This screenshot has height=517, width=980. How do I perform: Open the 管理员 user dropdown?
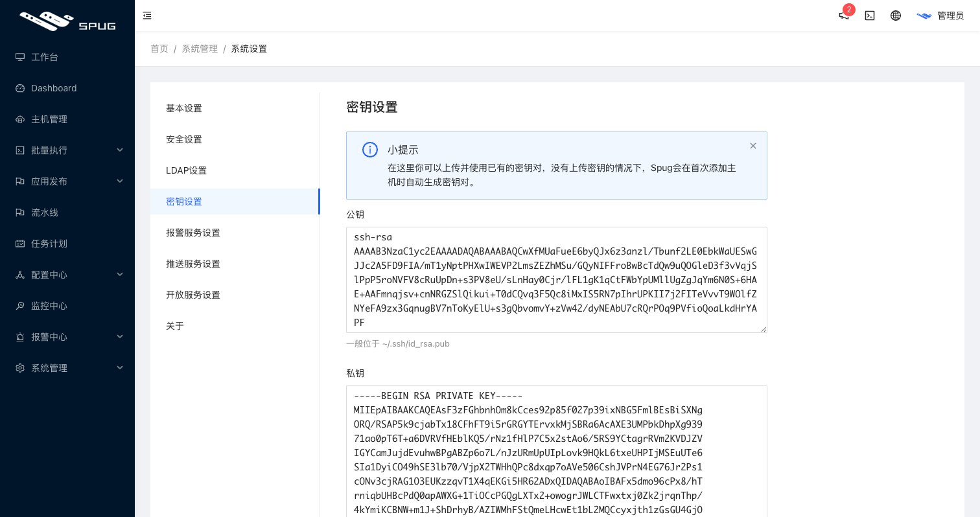click(x=940, y=16)
